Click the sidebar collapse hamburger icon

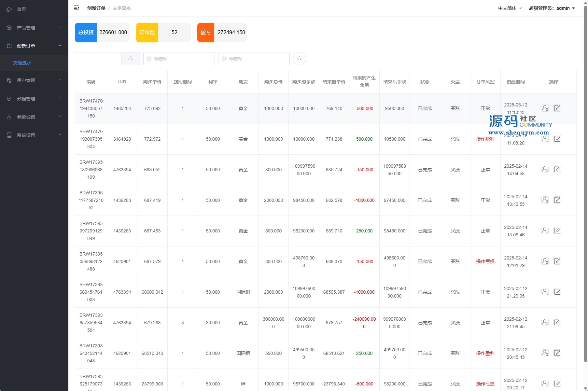tap(77, 8)
